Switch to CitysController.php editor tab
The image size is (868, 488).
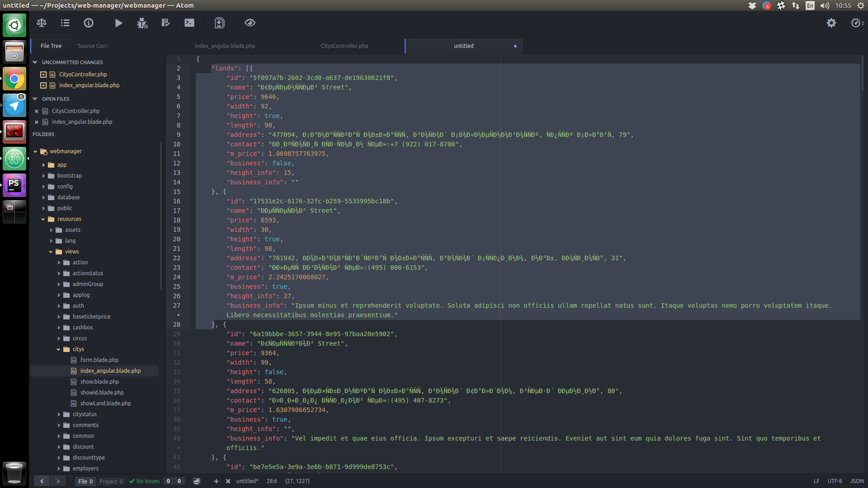(x=344, y=46)
